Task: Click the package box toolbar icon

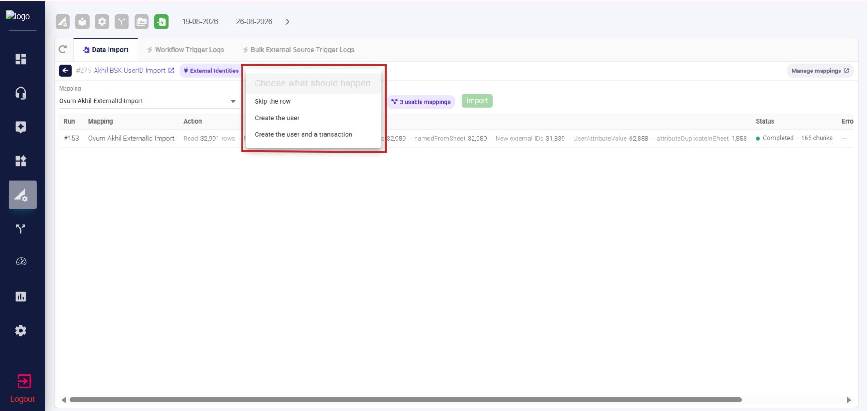Action: click(x=82, y=22)
